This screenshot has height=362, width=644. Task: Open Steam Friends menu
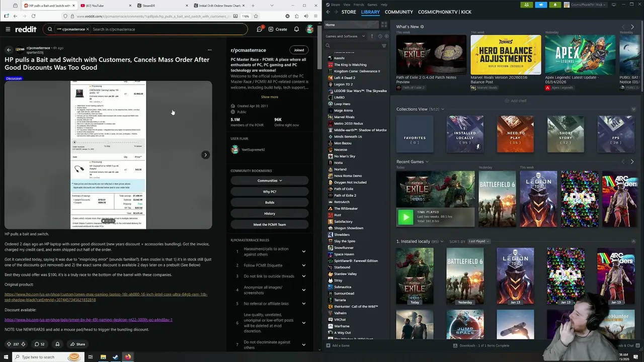(359, 5)
